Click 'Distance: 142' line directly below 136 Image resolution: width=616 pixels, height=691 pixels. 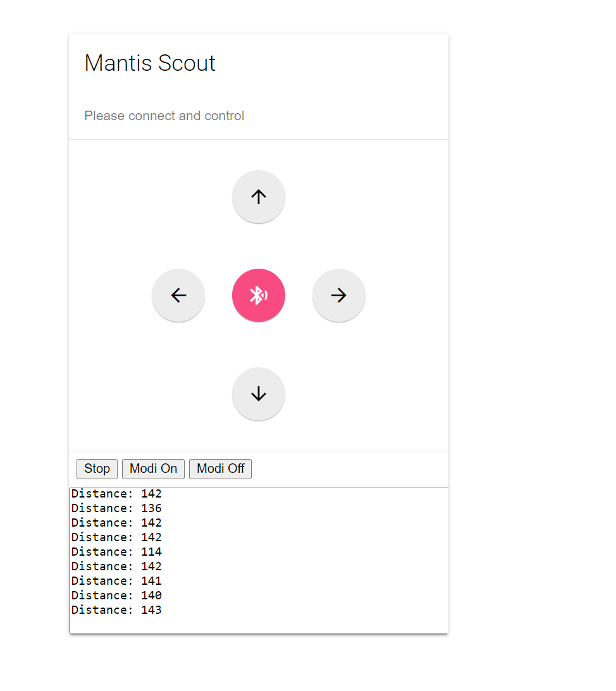(x=116, y=523)
